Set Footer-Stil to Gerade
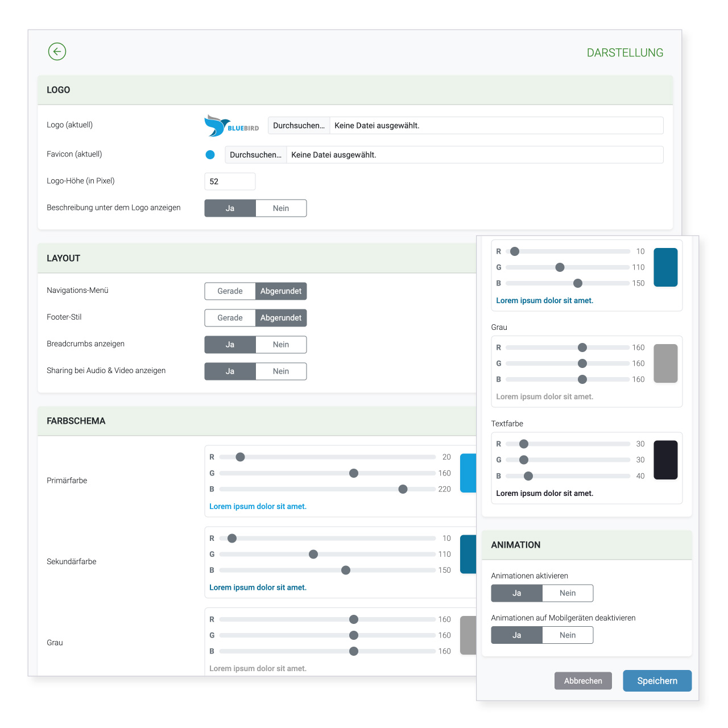The height and width of the screenshot is (728, 728). 230,318
